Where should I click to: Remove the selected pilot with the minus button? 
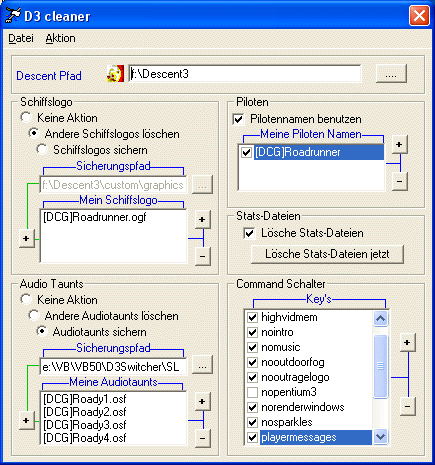tap(399, 181)
